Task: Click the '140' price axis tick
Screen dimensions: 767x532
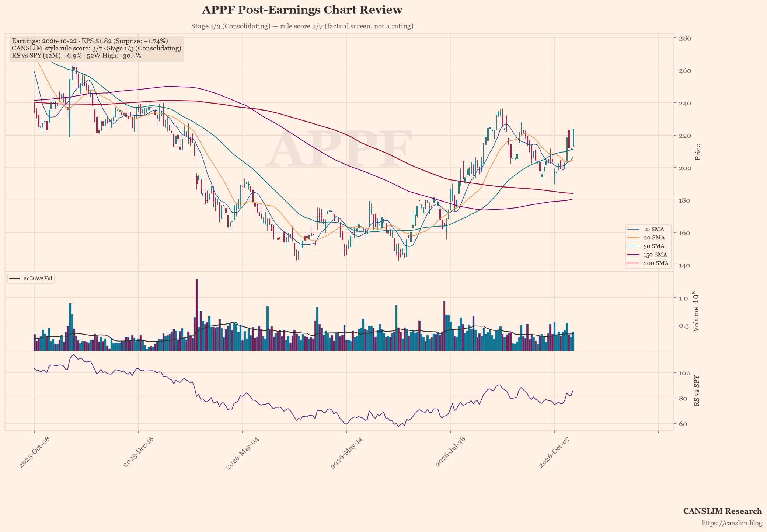Action: (685, 265)
